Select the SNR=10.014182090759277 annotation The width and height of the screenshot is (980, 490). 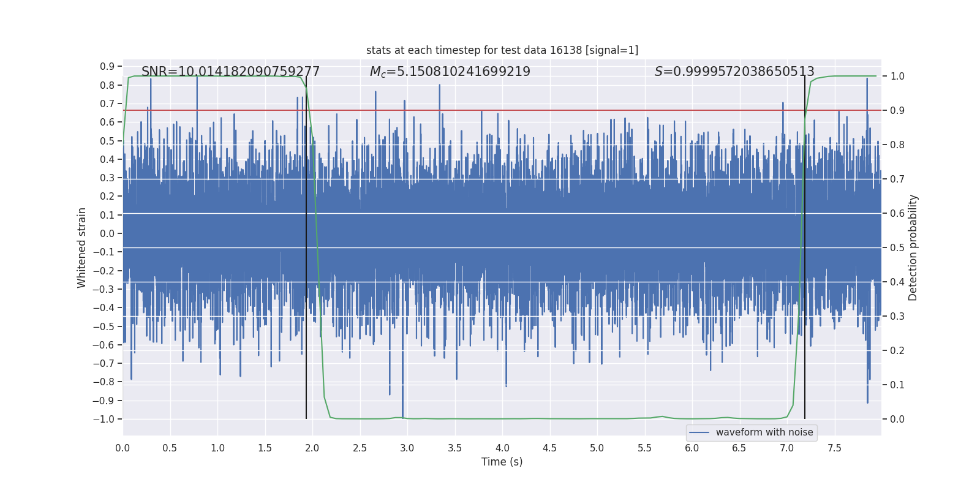tap(231, 72)
